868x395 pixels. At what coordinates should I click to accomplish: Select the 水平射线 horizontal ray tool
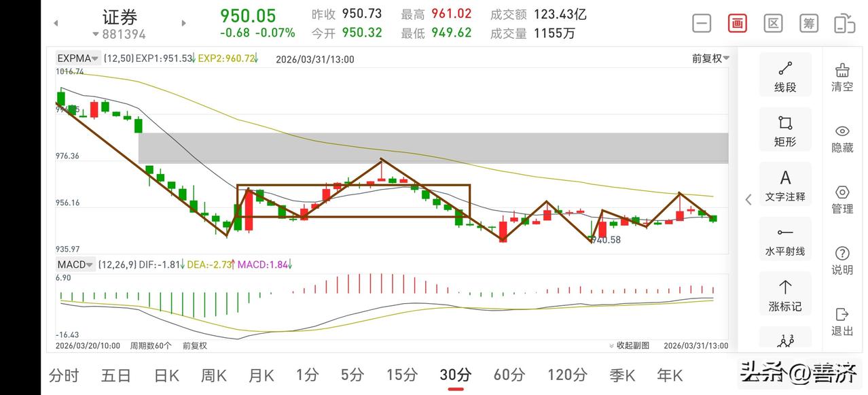click(784, 239)
